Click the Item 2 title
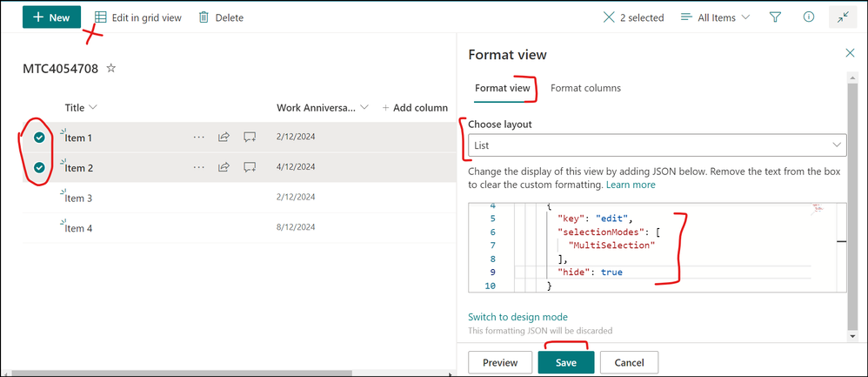This screenshot has height=377, width=868. 78,168
